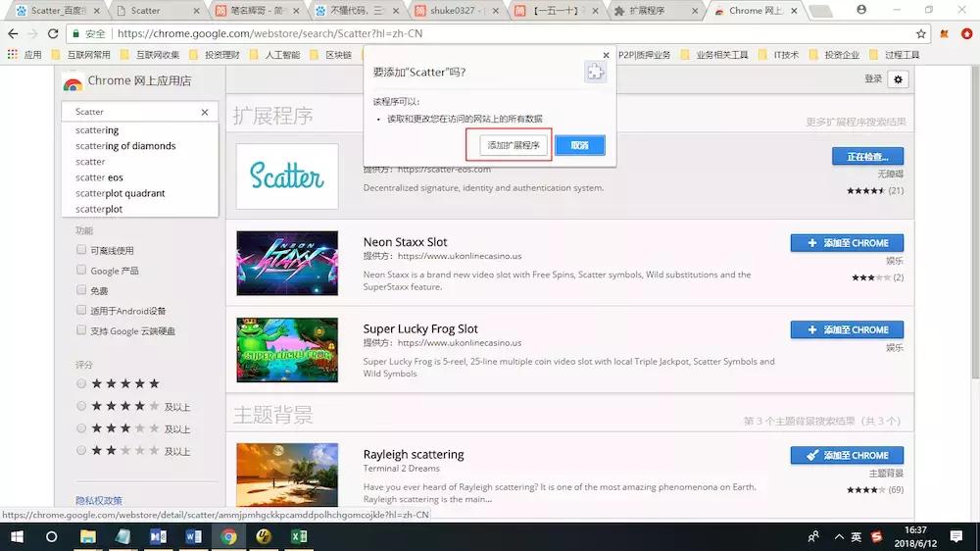Open File Explorer from the taskbar
Viewport: 980px width, 551px height.
(87, 536)
